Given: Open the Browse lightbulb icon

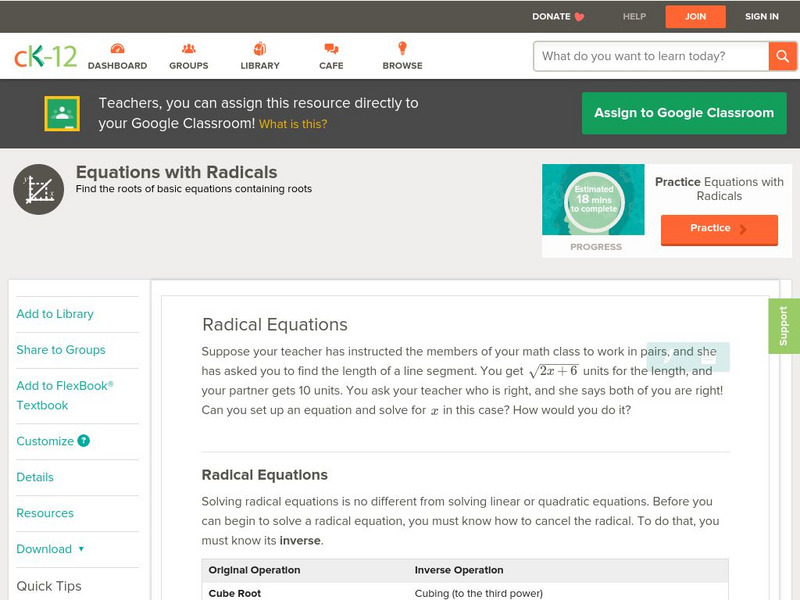Looking at the screenshot, I should (x=402, y=48).
